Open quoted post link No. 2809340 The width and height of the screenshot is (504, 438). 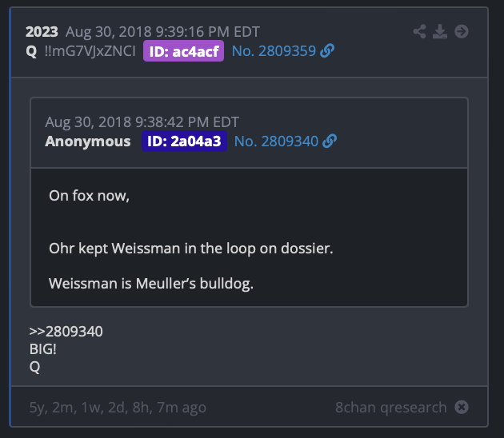[276, 141]
